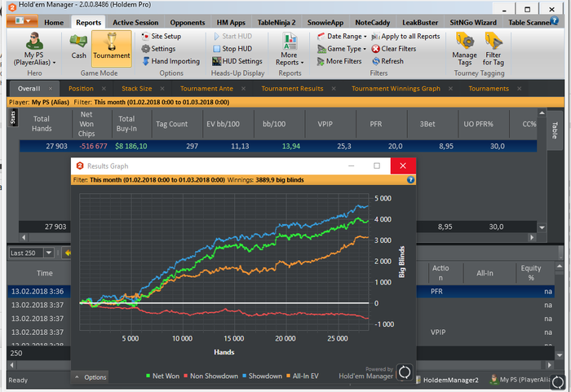The height and width of the screenshot is (392, 571).
Task: Select the hand row at 13.02.2018 3:36
Action: tap(39, 291)
